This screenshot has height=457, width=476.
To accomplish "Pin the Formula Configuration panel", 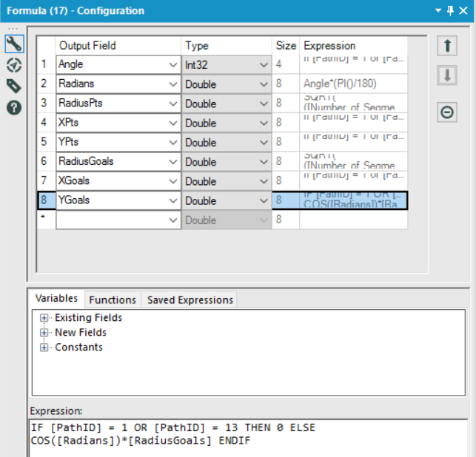I will 452,11.
